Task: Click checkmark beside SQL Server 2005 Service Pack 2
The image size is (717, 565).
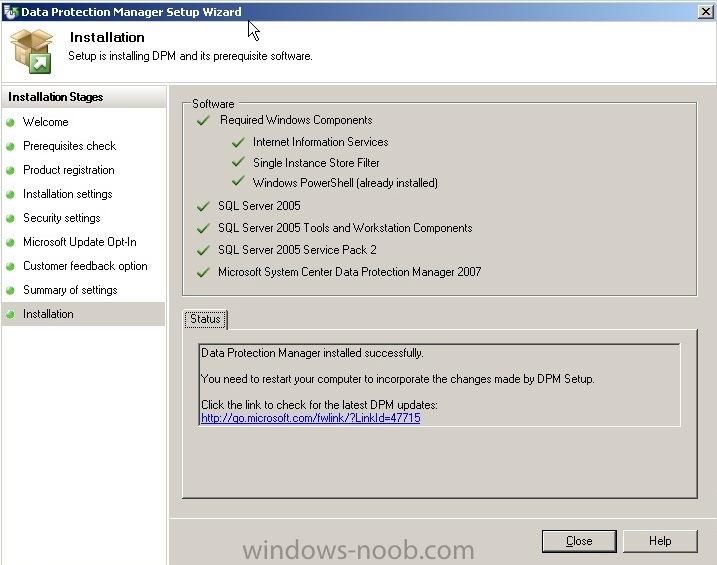Action: pos(203,251)
